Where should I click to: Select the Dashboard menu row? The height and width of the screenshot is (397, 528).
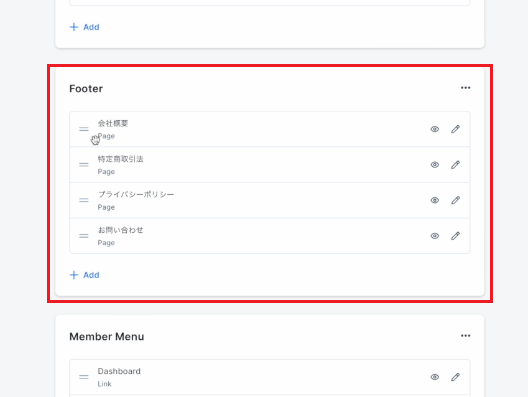pos(270,377)
